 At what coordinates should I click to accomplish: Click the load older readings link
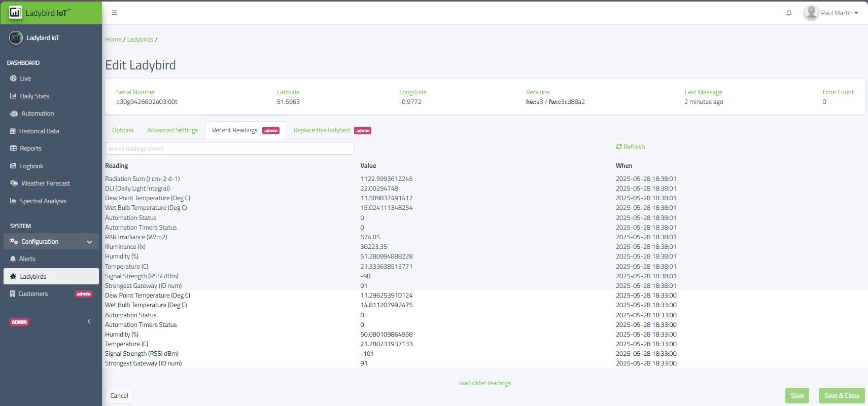click(x=484, y=383)
